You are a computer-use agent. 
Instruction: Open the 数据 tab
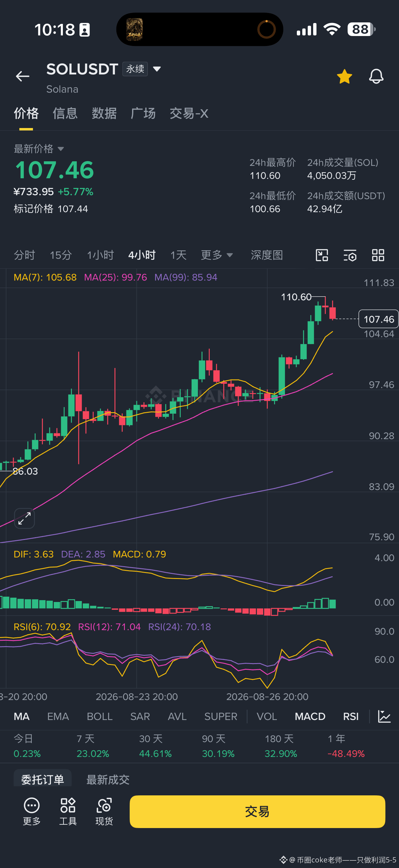click(104, 113)
